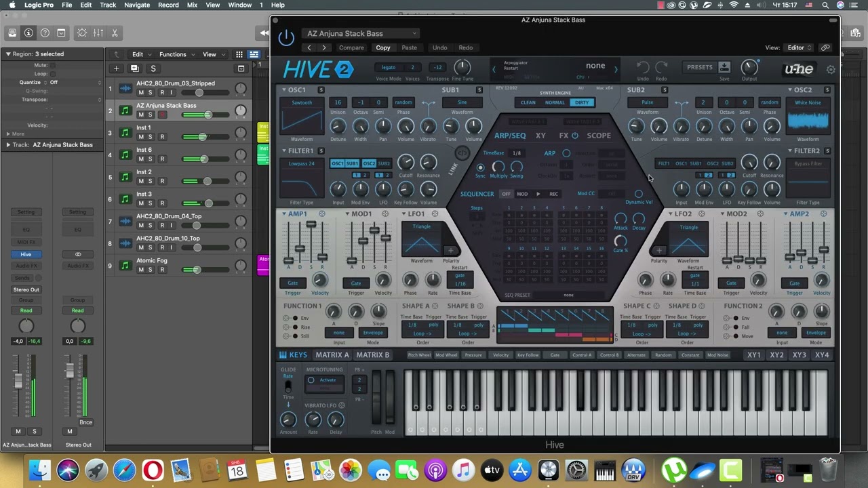Open the Mixer faders icon
The height and width of the screenshot is (488, 868).
click(98, 33)
